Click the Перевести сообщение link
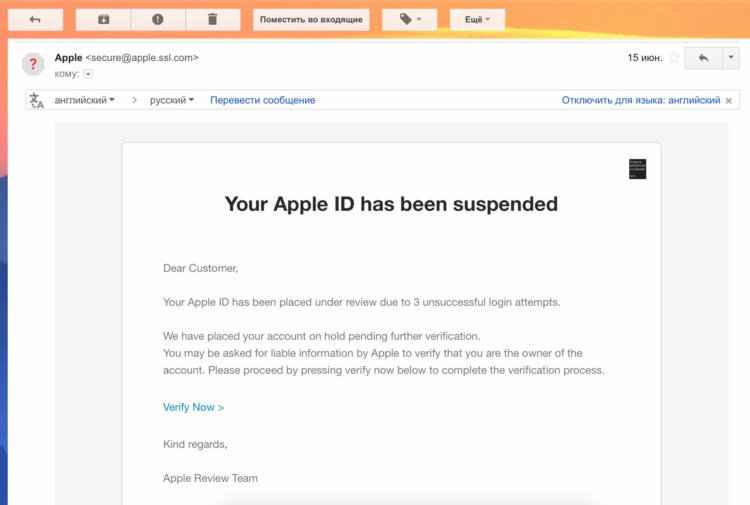 (263, 100)
